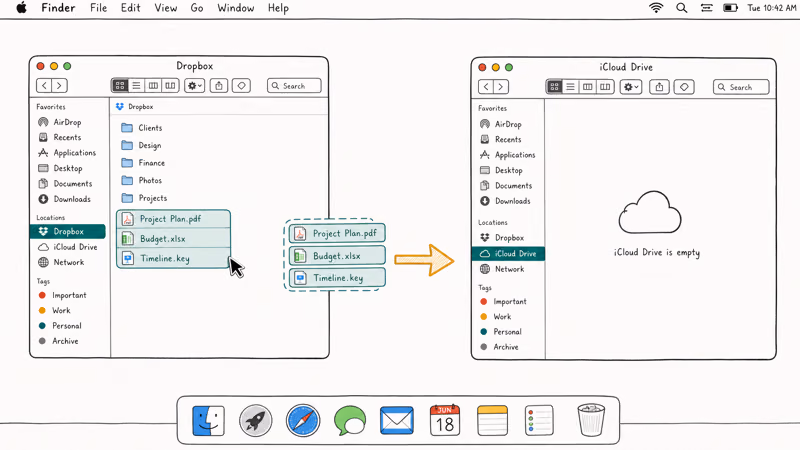800x450 pixels.
Task: Click the Search field in iCloud Drive window
Action: (x=741, y=87)
